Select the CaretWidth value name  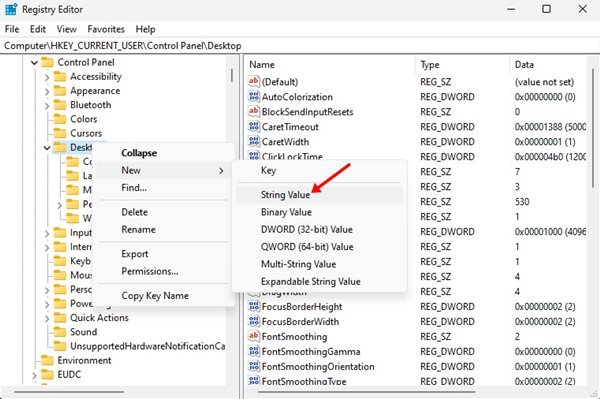tap(285, 142)
